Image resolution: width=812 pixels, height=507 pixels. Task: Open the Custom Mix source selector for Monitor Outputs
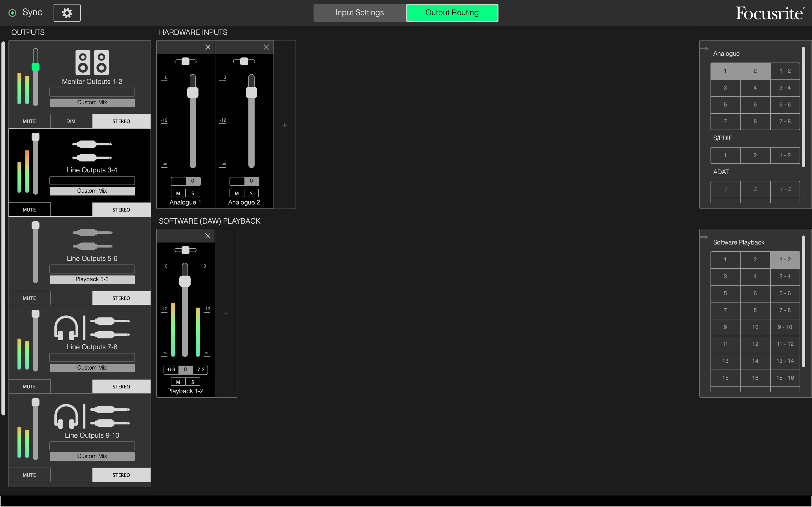click(x=92, y=103)
